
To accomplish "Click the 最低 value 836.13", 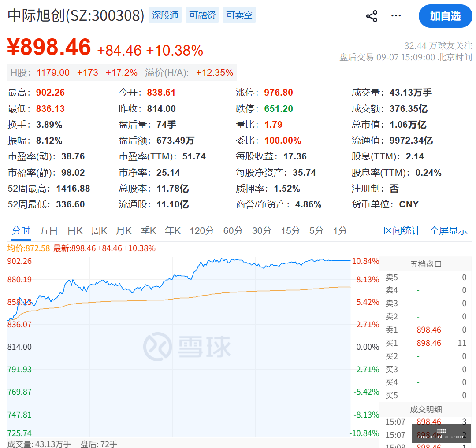I will pos(50,109).
